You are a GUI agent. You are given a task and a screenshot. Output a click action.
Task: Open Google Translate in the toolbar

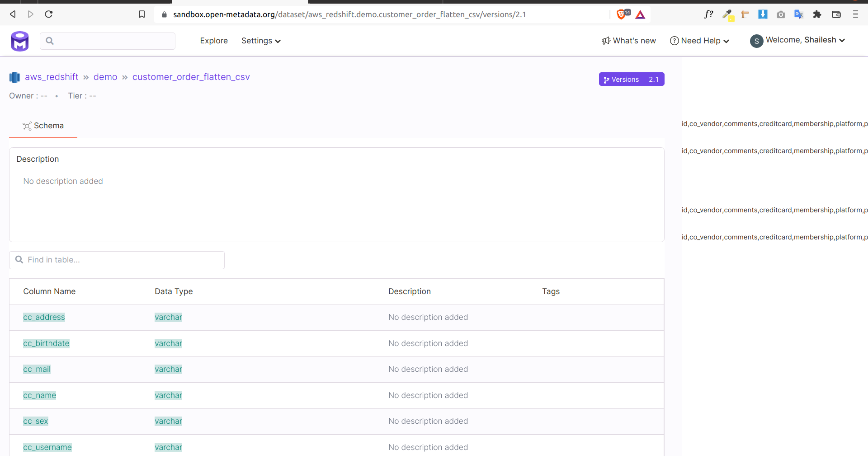click(798, 14)
